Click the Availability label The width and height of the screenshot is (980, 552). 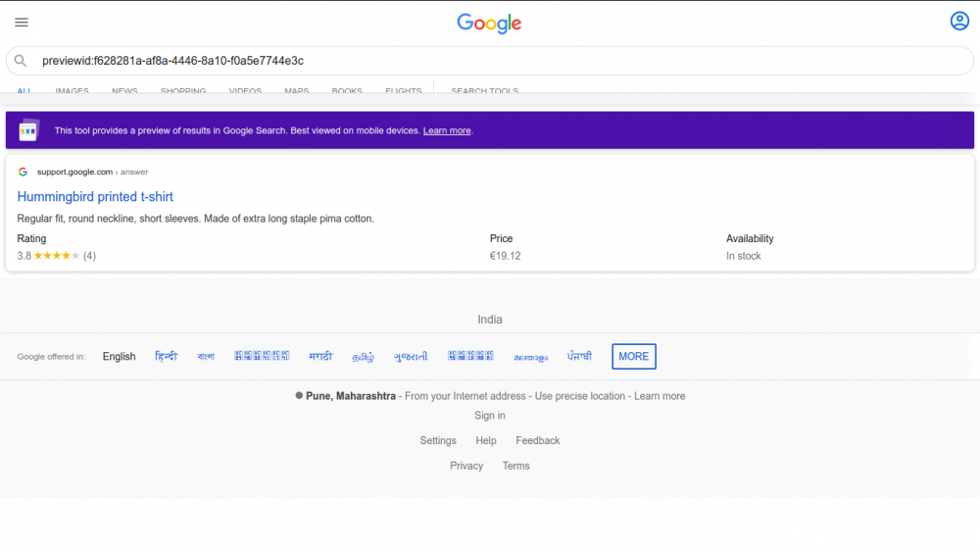point(750,239)
